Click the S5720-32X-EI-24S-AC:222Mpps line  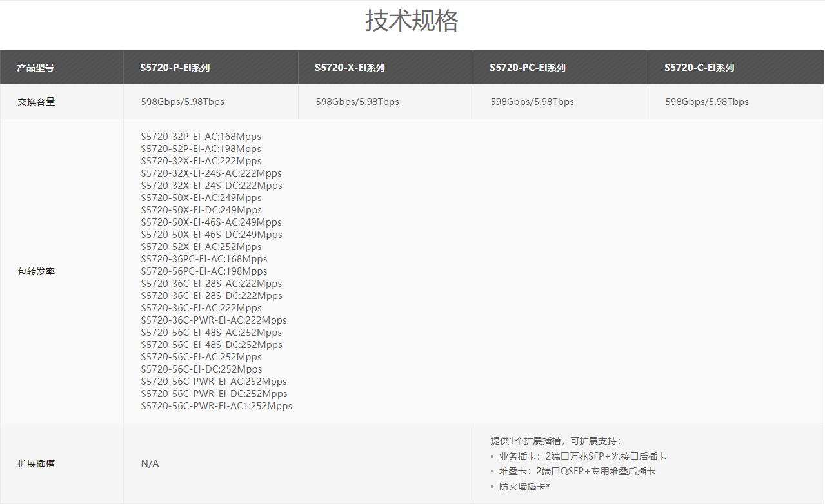click(212, 173)
